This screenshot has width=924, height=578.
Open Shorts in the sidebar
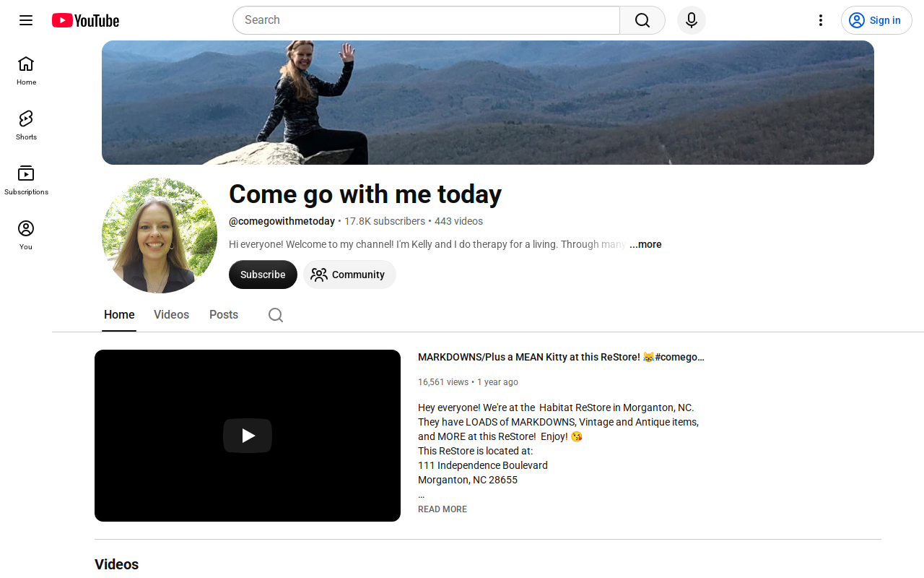tap(26, 126)
